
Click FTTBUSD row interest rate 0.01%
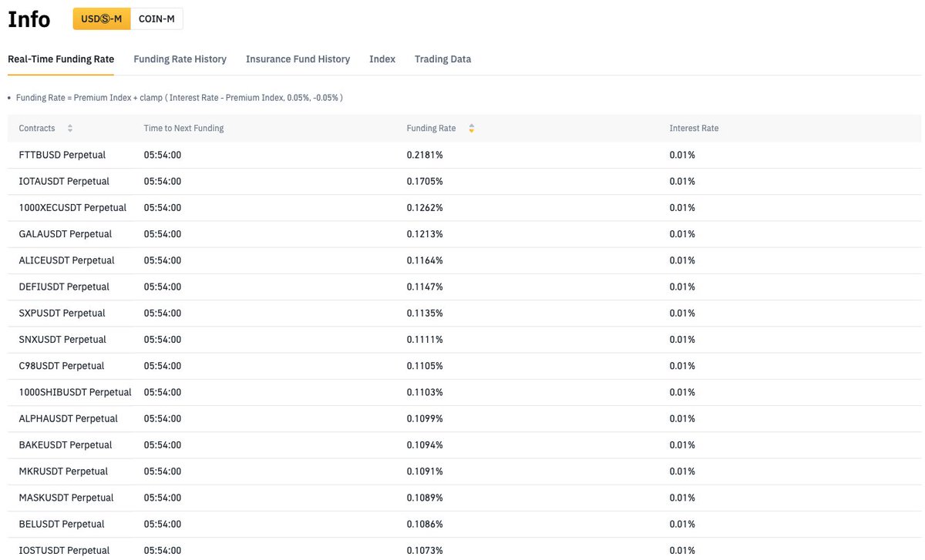682,155
